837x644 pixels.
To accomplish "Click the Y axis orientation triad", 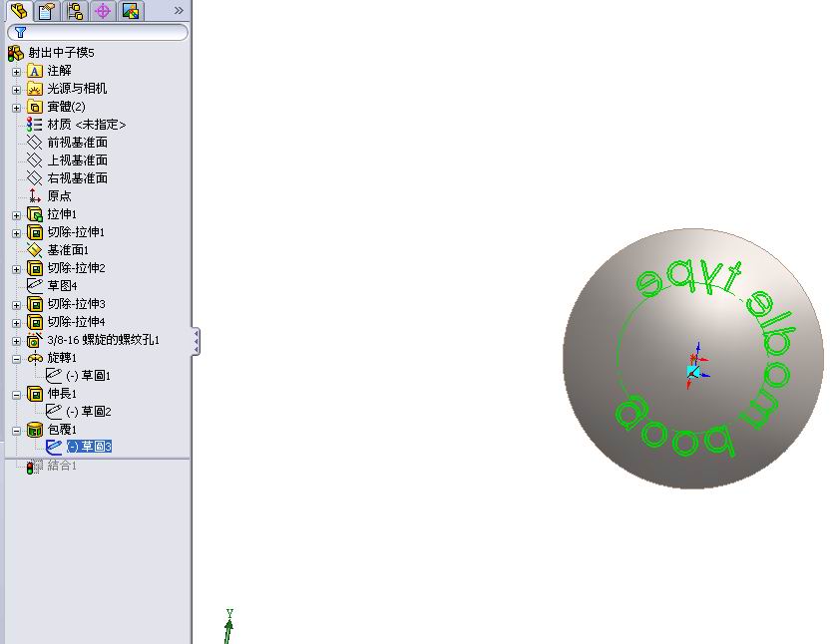I will click(x=229, y=626).
